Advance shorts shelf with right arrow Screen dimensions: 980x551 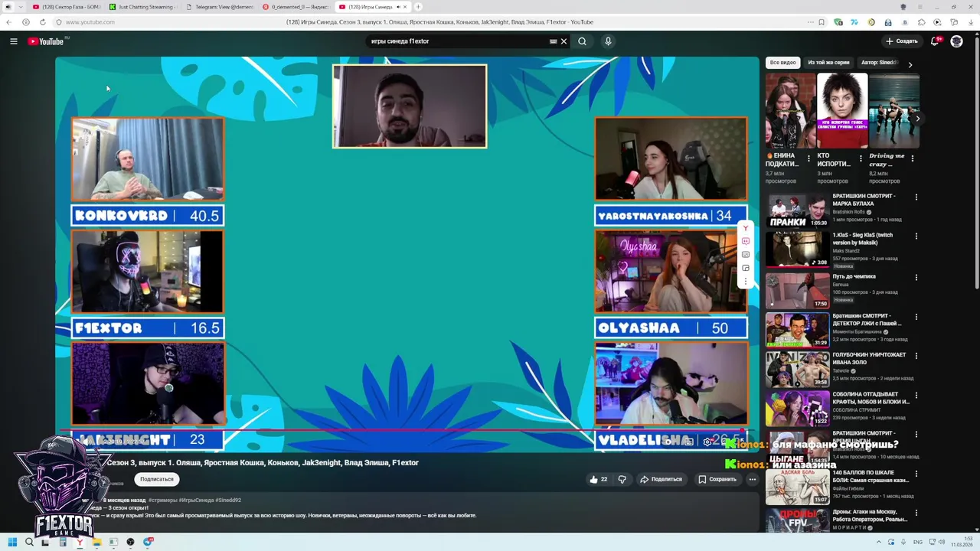coord(917,119)
